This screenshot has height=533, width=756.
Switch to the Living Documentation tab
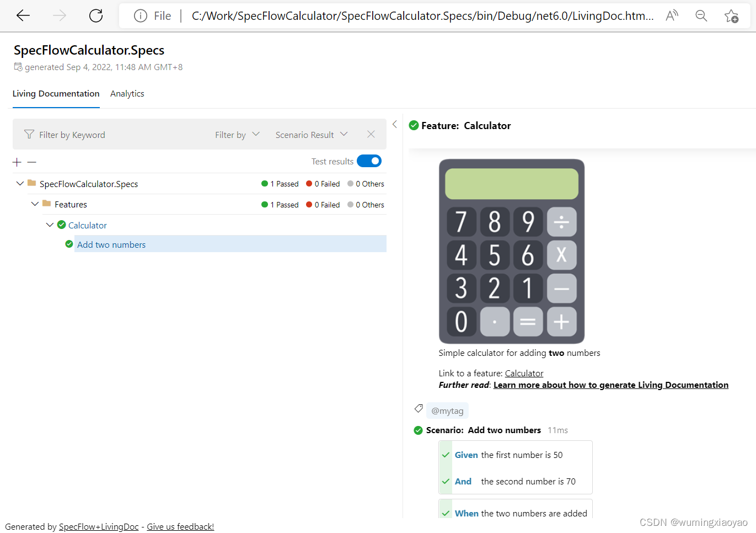click(56, 94)
